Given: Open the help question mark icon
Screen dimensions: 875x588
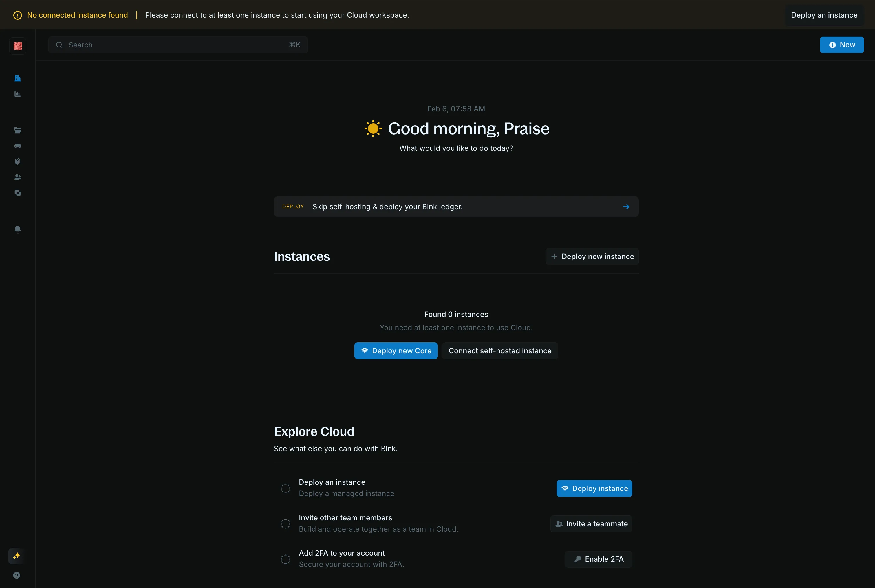Looking at the screenshot, I should 17,575.
